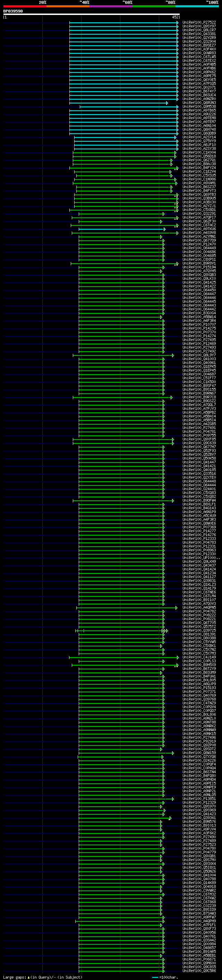Open the UniRef100_A9PK62 entry
This screenshot has height=980, width=222.
tap(199, 72)
